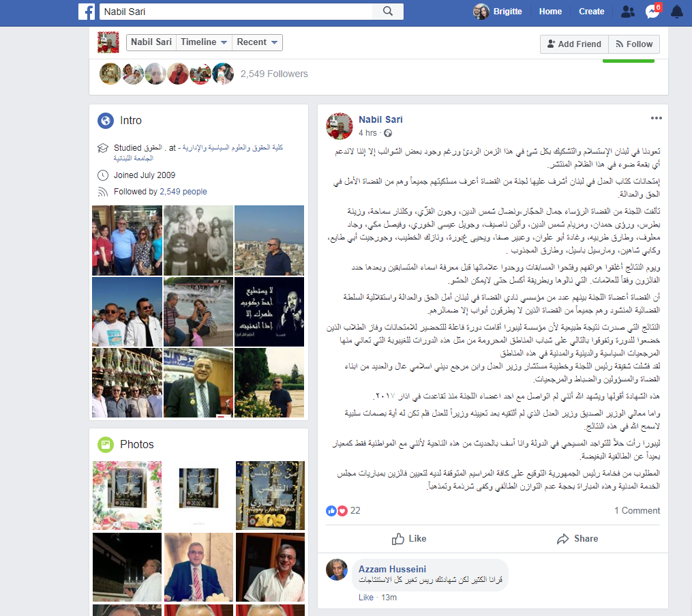Share the post
The width and height of the screenshot is (692, 616).
pyautogui.click(x=577, y=539)
